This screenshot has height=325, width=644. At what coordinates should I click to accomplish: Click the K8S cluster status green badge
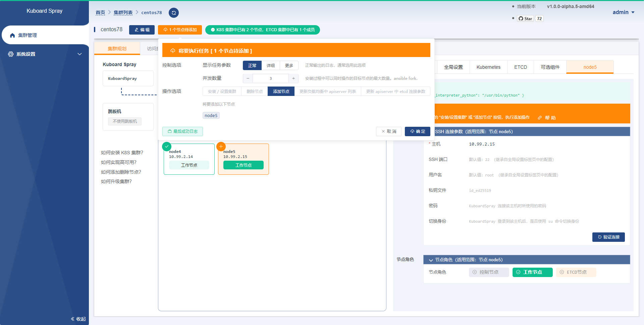tap(263, 30)
